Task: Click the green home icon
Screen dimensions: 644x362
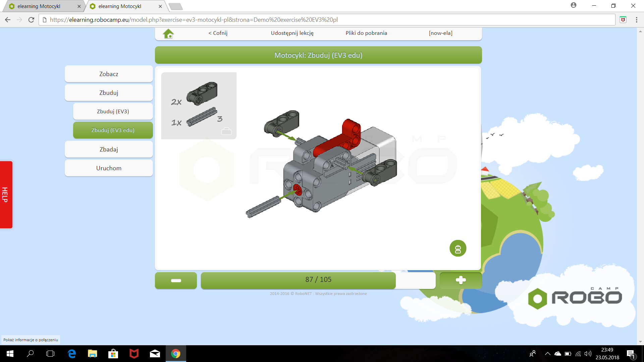Action: pos(168,34)
